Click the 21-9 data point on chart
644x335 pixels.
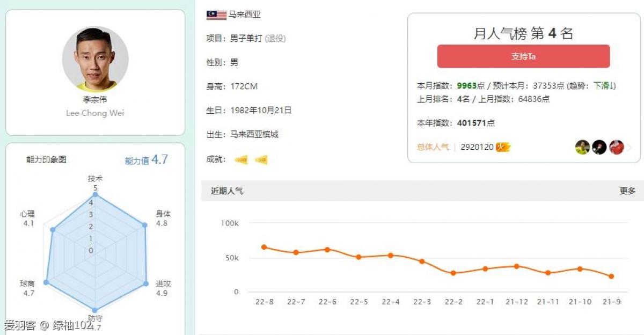611,276
